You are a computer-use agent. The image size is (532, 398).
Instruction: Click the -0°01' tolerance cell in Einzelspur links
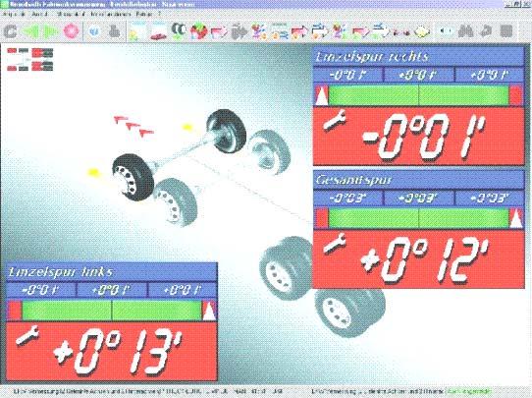(x=40, y=290)
